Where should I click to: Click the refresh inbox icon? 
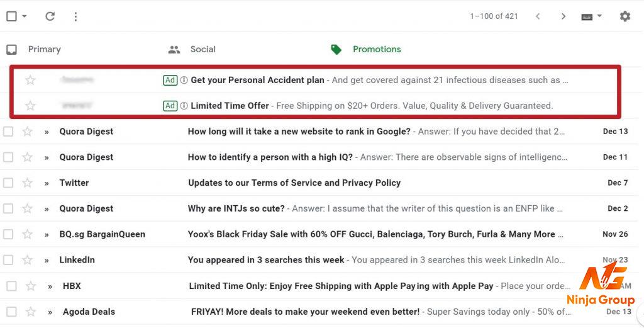click(50, 16)
